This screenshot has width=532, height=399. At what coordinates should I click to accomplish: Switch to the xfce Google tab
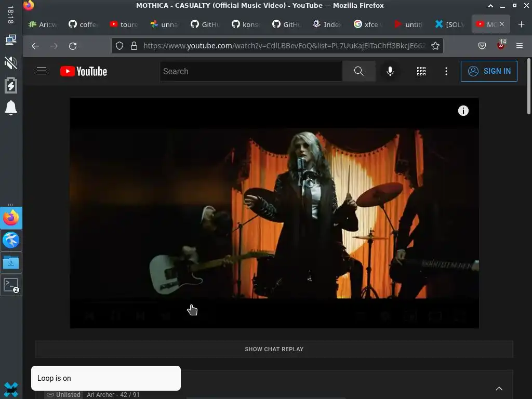pyautogui.click(x=368, y=24)
